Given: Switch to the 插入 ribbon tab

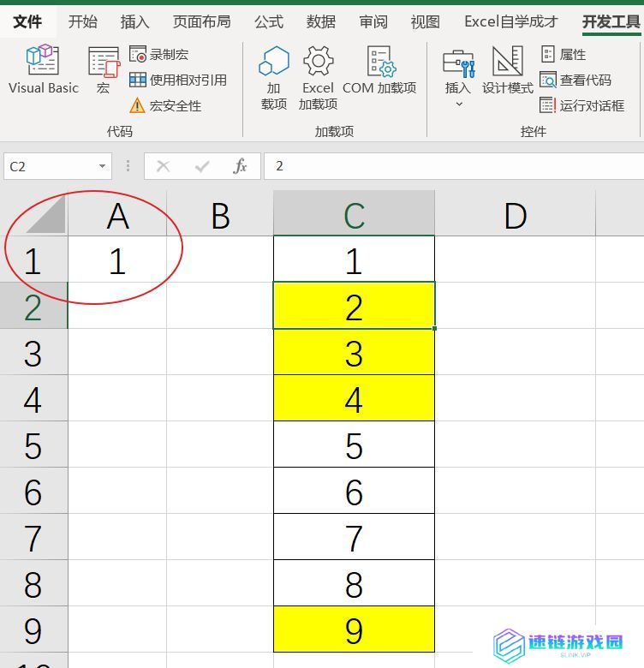Looking at the screenshot, I should tap(134, 21).
